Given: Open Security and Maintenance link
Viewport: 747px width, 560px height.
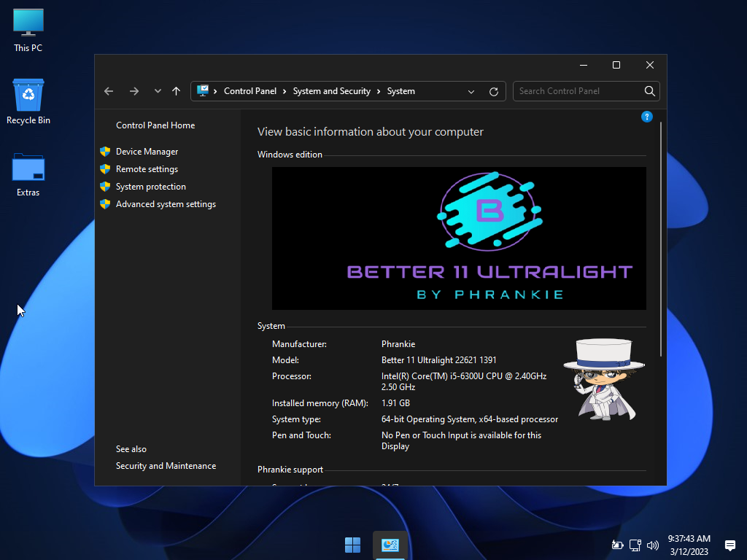Looking at the screenshot, I should (166, 466).
